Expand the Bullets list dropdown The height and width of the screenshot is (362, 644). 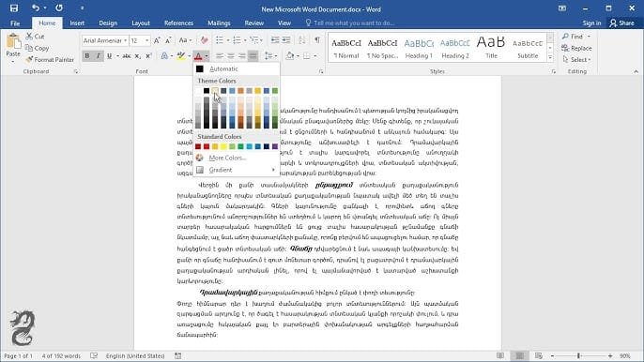[228, 40]
